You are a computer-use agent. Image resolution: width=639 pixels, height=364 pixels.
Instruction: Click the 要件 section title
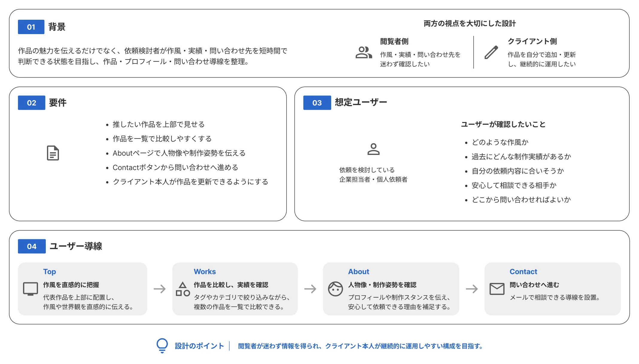point(58,103)
